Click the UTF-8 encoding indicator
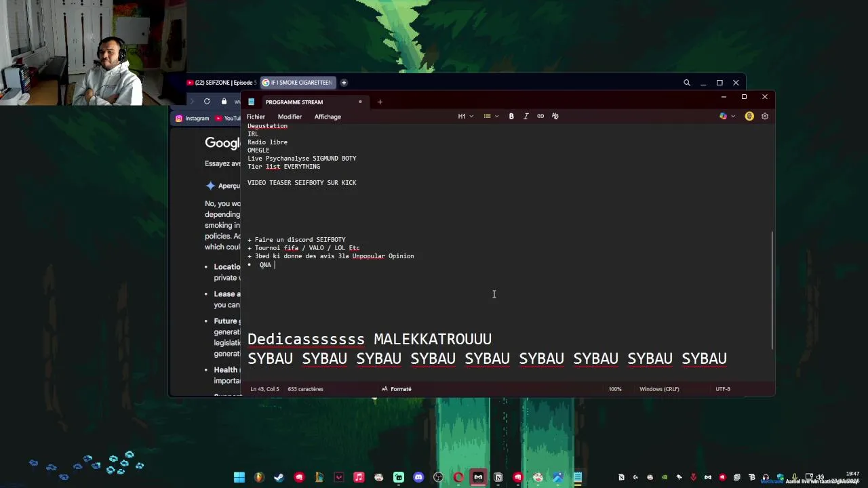 (723, 389)
